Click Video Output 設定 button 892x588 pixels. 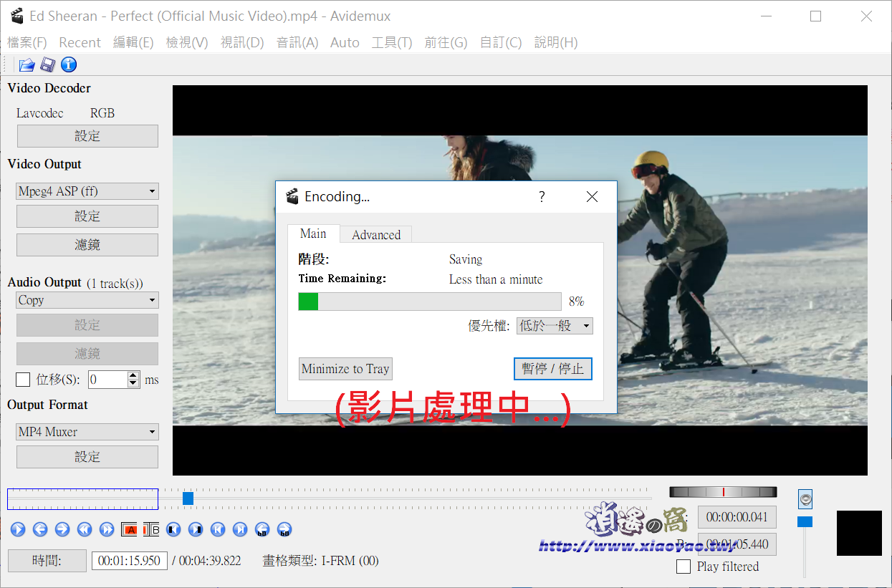pos(87,216)
